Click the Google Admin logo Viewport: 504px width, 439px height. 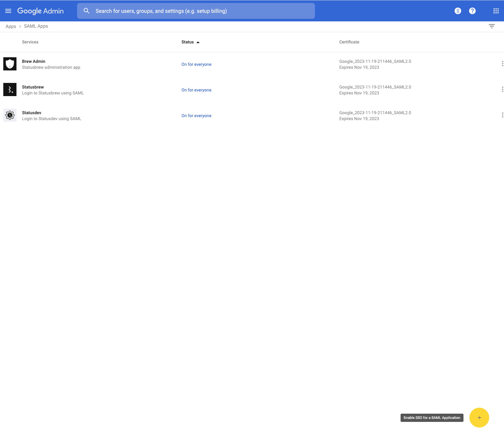(x=41, y=11)
